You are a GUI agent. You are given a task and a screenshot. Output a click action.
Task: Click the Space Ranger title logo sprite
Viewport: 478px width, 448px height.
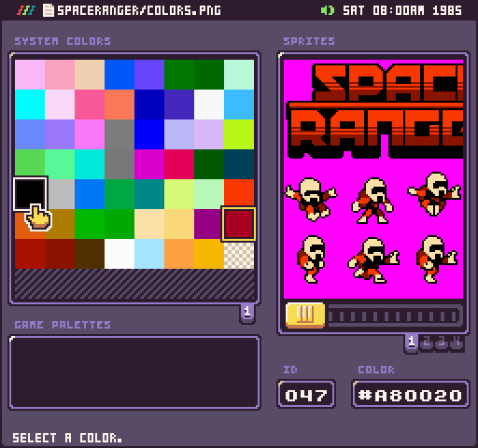tap(374, 110)
